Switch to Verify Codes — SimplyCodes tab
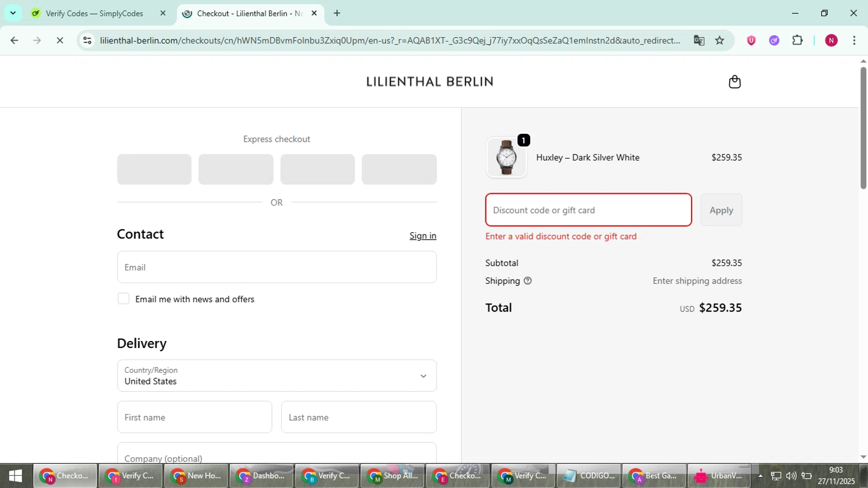This screenshot has width=868, height=488. (94, 13)
